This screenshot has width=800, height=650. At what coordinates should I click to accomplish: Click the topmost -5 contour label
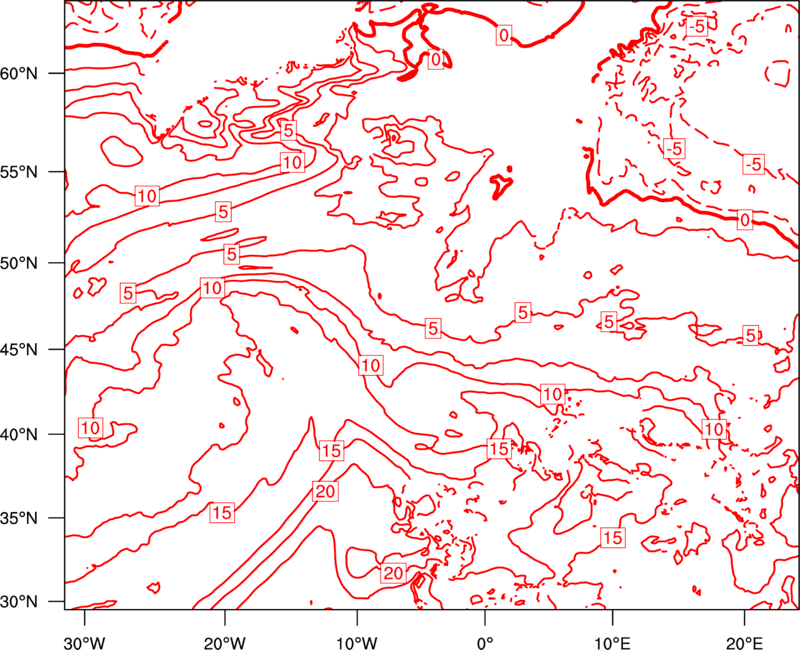[x=696, y=26]
